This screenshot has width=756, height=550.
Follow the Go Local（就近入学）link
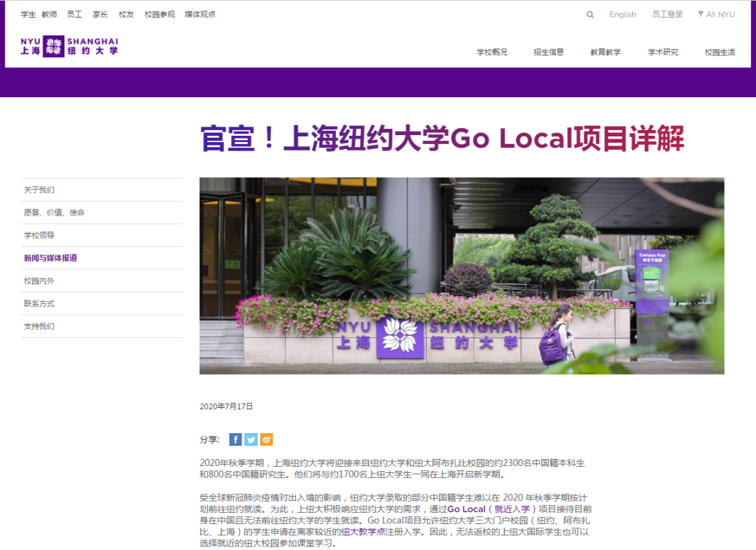491,509
